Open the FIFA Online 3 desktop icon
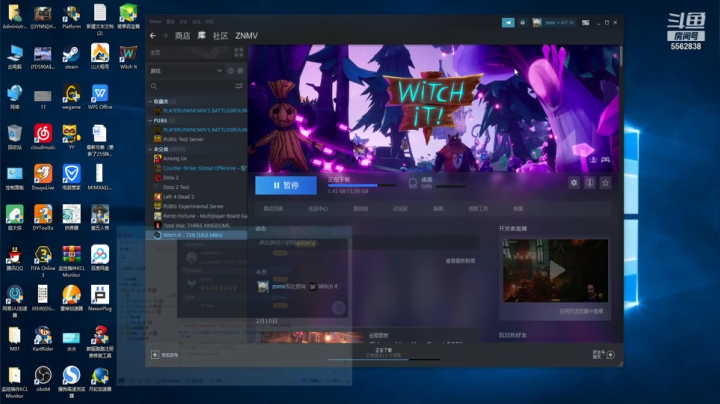This screenshot has width=720, height=404. [x=43, y=261]
